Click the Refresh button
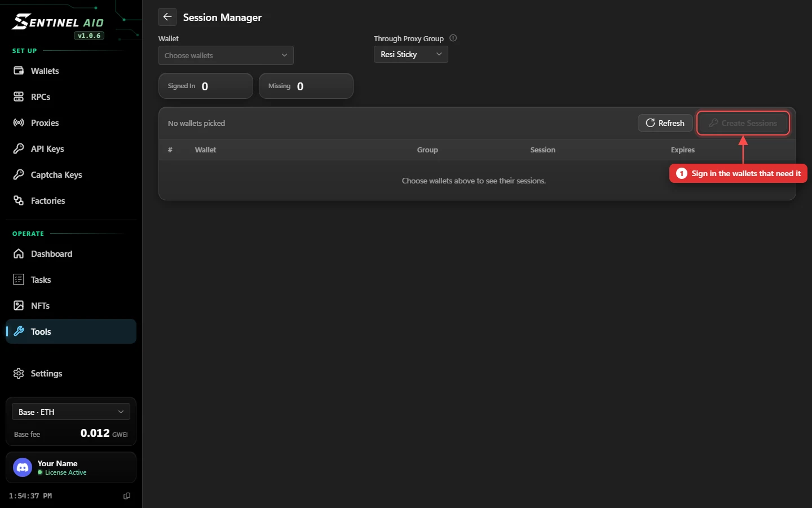Viewport: 812px width, 508px height. (x=665, y=123)
